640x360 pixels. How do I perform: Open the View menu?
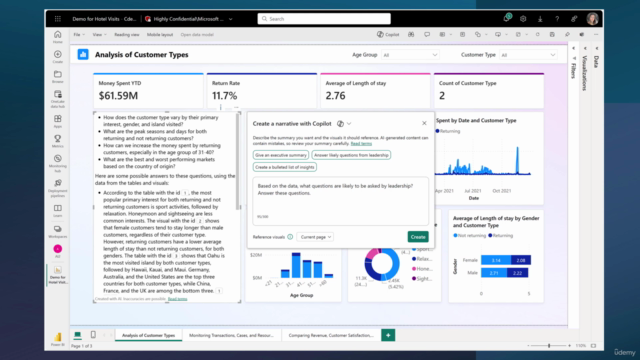(99, 35)
